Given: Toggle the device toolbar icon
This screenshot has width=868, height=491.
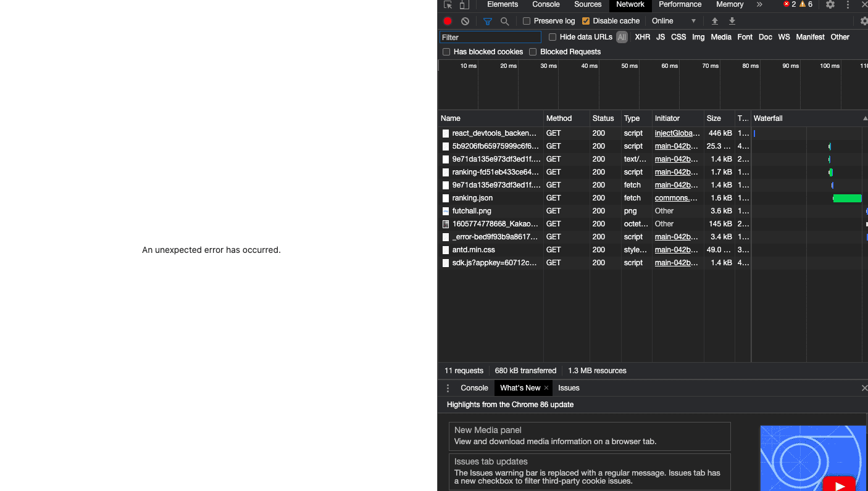Looking at the screenshot, I should tap(464, 5).
